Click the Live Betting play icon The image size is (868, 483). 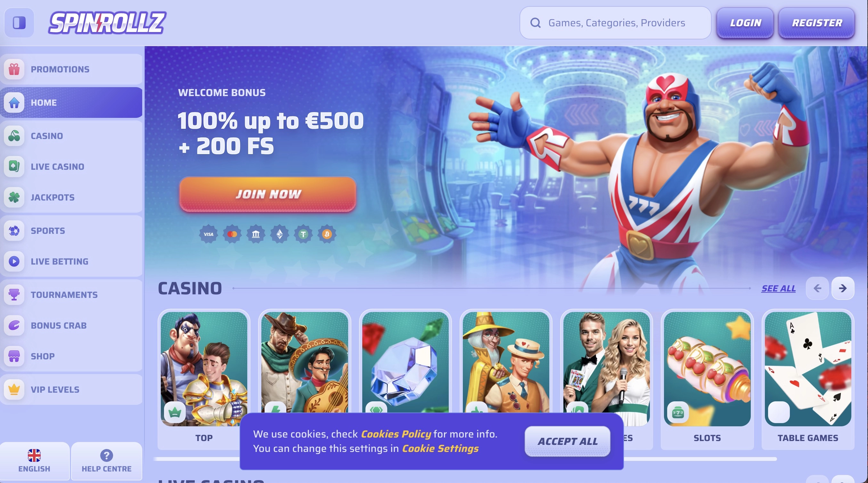coord(14,261)
